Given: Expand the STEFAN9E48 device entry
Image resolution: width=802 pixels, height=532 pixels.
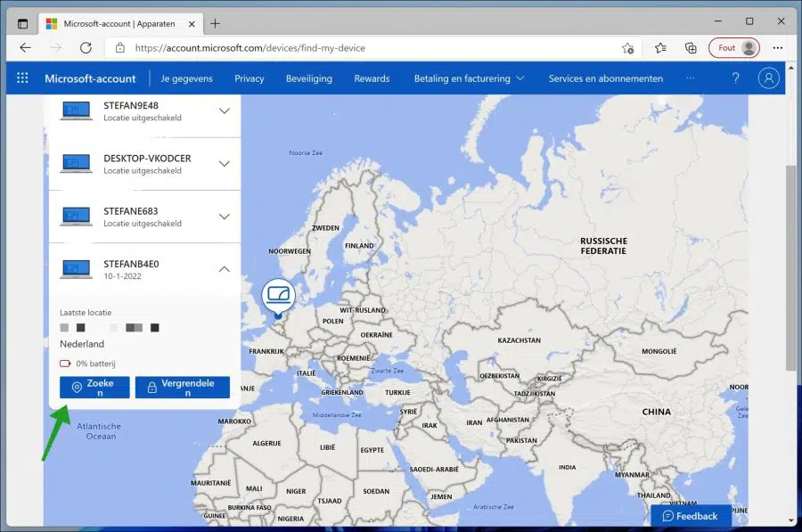Looking at the screenshot, I should click(x=224, y=111).
